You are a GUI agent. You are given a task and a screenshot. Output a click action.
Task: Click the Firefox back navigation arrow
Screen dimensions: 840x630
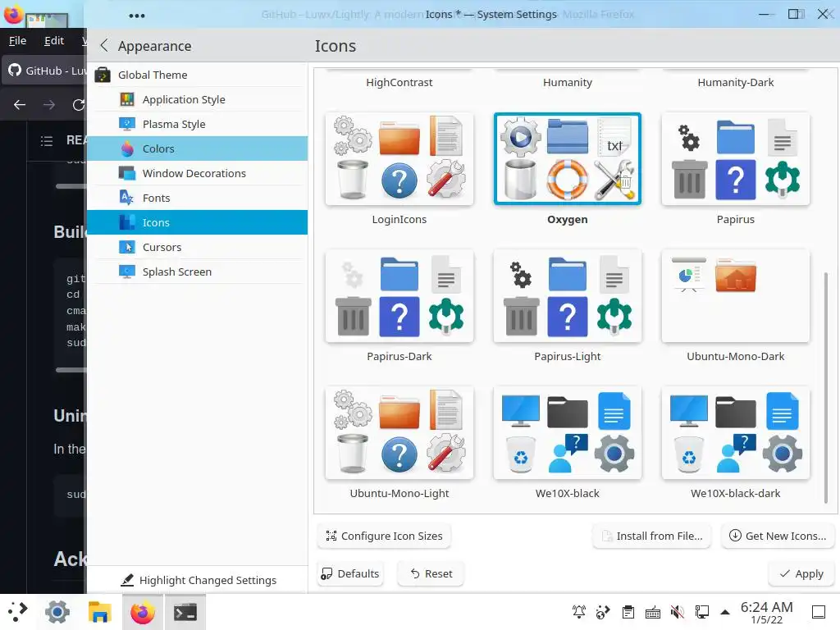click(x=20, y=105)
